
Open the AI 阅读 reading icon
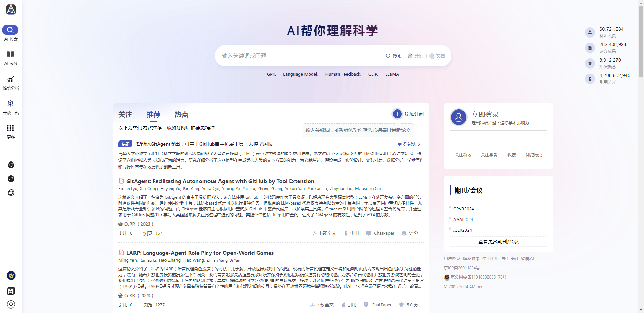tap(10, 54)
